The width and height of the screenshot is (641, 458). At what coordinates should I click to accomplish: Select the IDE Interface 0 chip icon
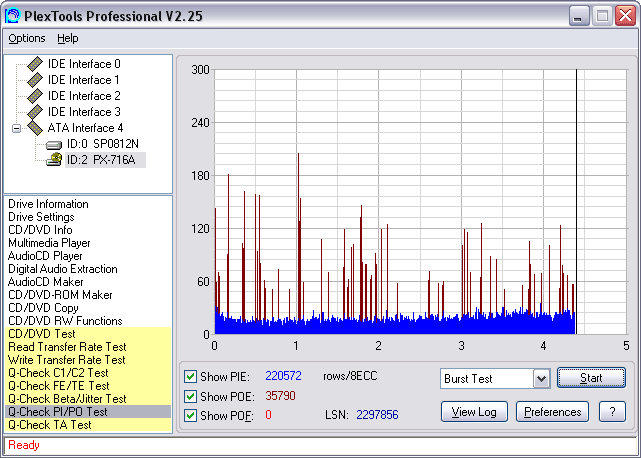[35, 64]
